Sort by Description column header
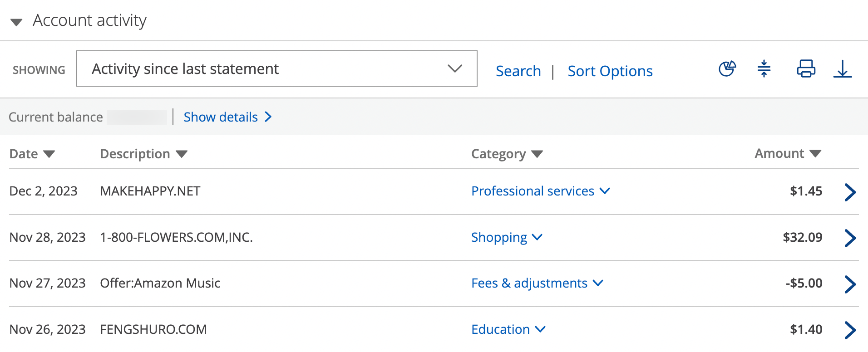The height and width of the screenshot is (352, 868). tap(143, 154)
